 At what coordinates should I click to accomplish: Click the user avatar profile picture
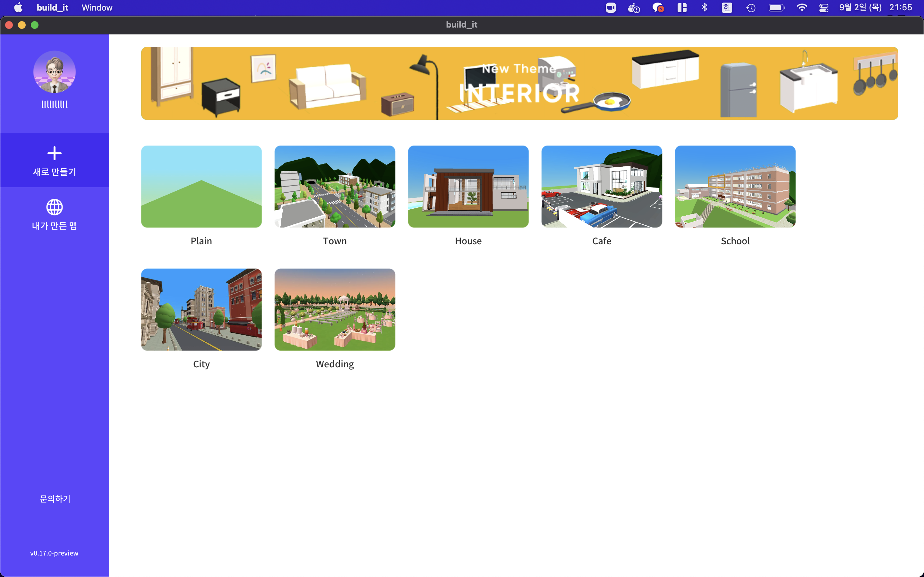tap(54, 72)
